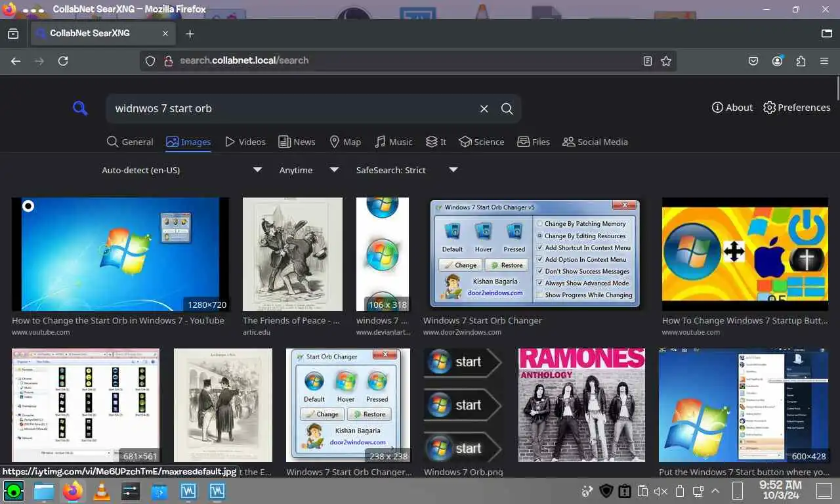The height and width of the screenshot is (504, 840).
Task: Open the Auto-detect (en-US) language dropdown
Action: [181, 170]
